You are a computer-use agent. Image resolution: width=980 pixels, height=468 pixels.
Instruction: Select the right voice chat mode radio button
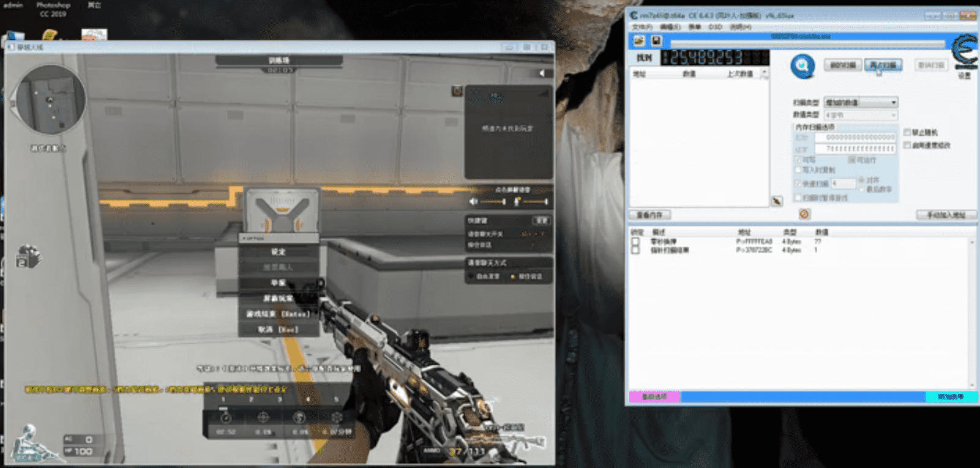(x=513, y=277)
